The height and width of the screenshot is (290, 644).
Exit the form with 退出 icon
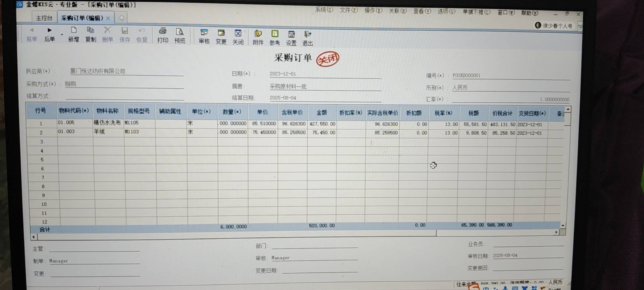click(x=308, y=39)
